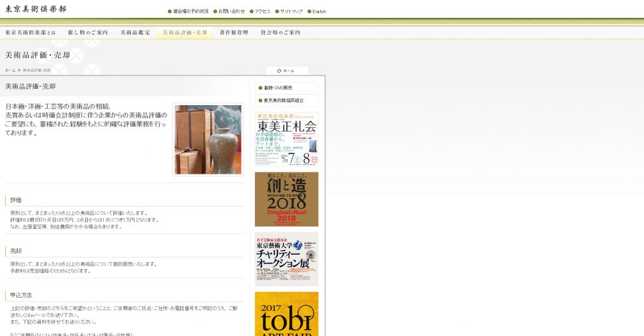Open 貸会場の予約状況 link in top bar
Viewport: 644px width, 336px height.
tap(191, 11)
